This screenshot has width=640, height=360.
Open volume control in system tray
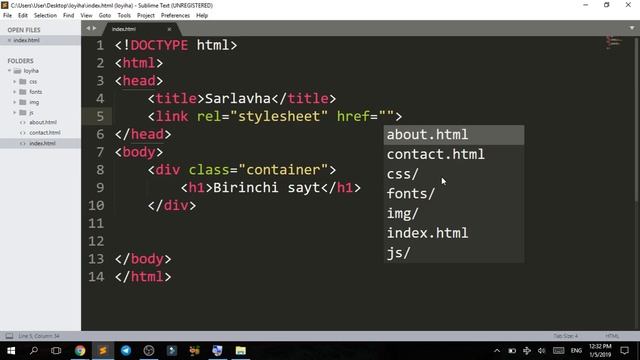point(542,351)
